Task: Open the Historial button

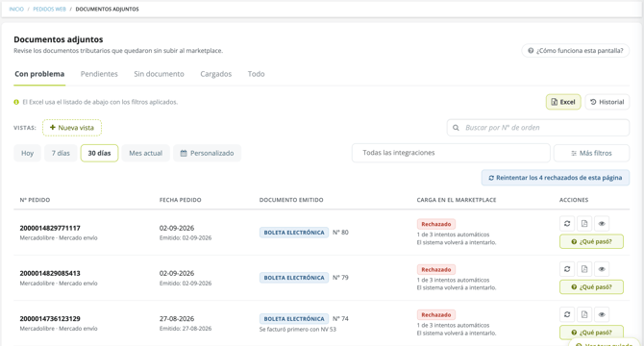Action: (x=607, y=102)
